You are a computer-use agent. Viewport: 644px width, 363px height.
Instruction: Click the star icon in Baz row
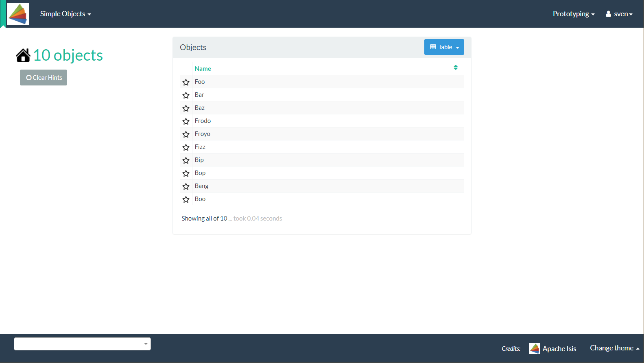pos(186,108)
